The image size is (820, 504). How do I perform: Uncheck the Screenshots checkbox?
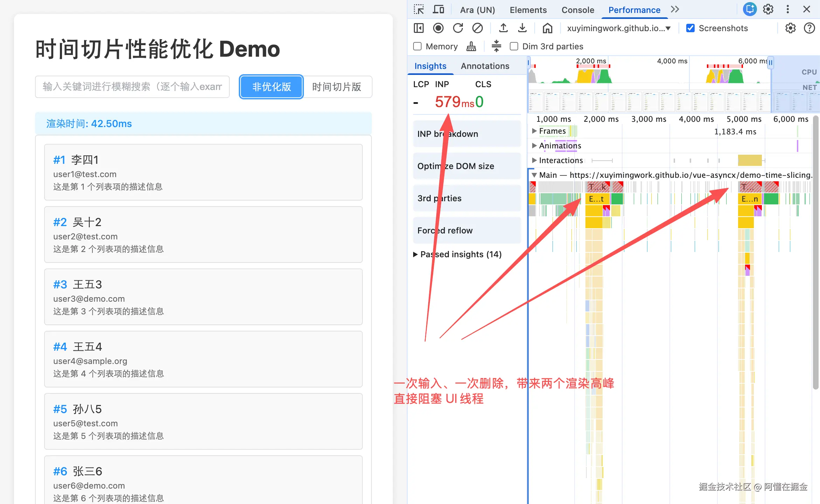[x=690, y=28]
